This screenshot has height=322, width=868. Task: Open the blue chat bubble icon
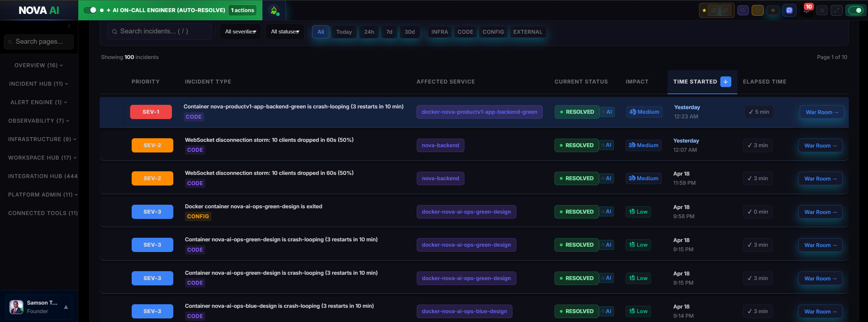pyautogui.click(x=790, y=10)
